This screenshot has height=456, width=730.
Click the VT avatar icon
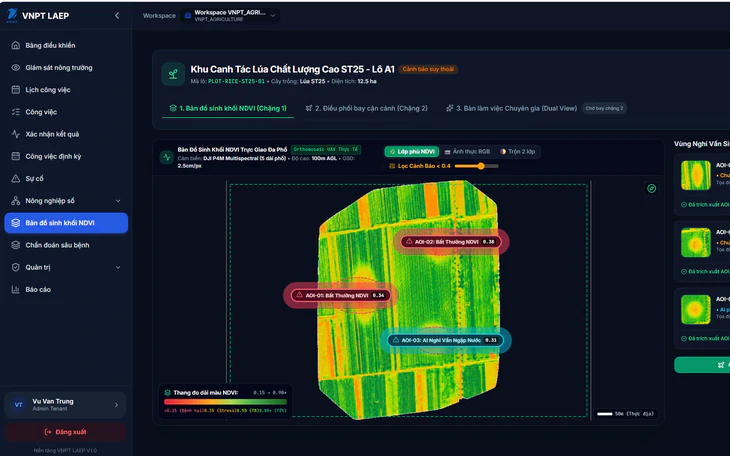19,405
